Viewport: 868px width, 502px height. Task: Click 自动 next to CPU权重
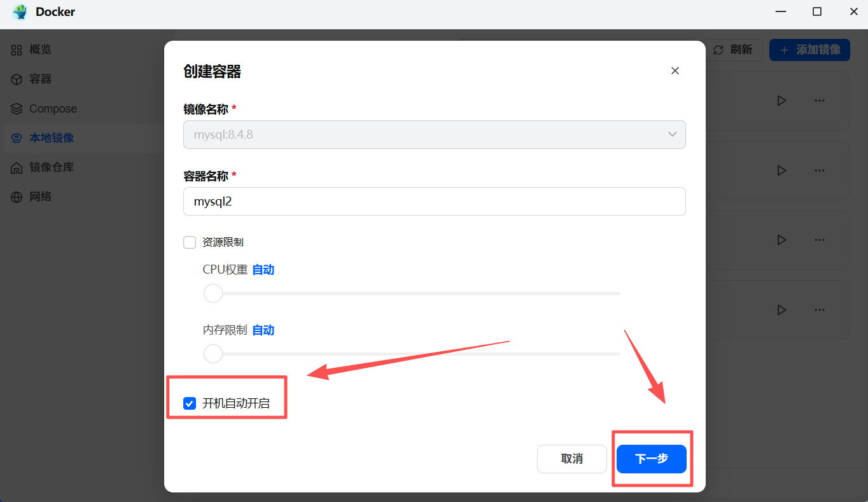point(263,270)
